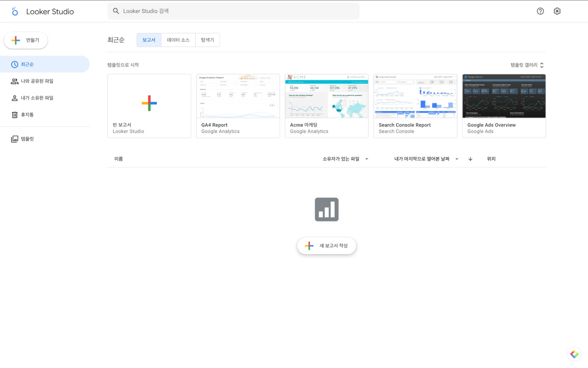
Task: Open Looker Studio settings gear
Action: tap(557, 11)
